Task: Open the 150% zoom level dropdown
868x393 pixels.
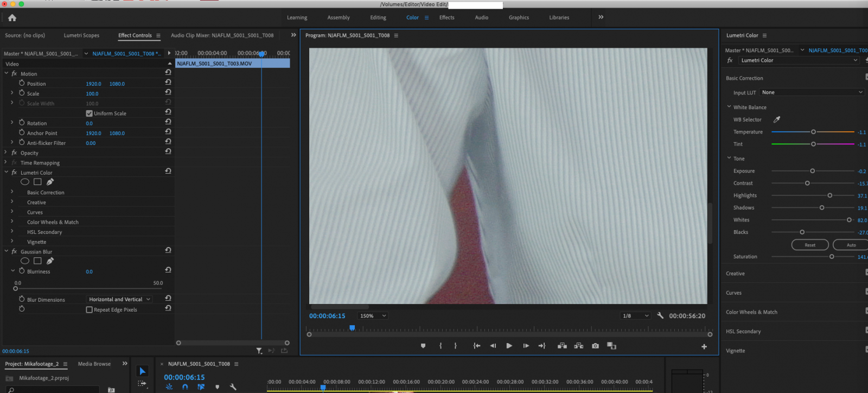Action: click(x=372, y=316)
